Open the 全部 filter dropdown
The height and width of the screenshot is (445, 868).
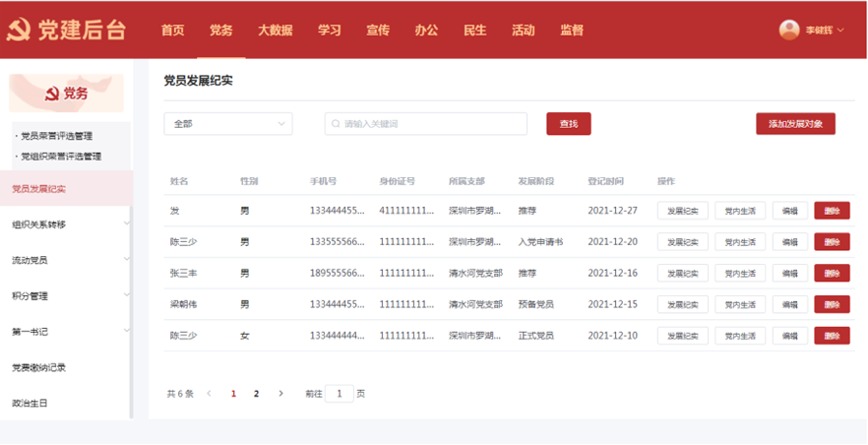click(227, 124)
